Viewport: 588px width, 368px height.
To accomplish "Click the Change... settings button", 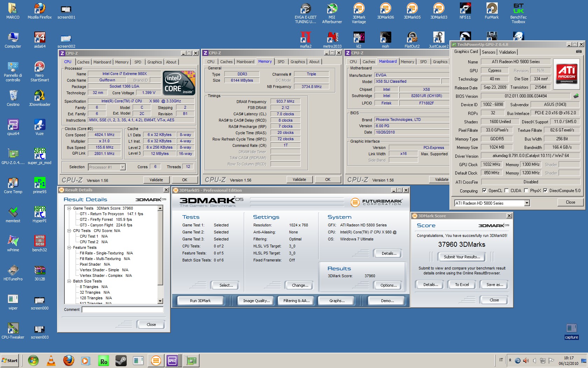I will tap(300, 285).
